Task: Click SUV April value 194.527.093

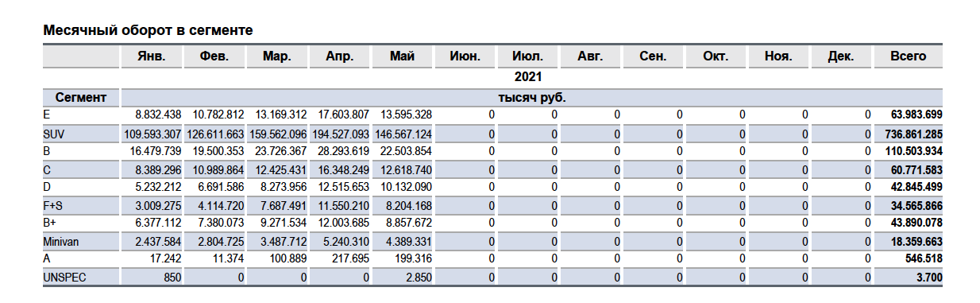Action: pyautogui.click(x=341, y=135)
